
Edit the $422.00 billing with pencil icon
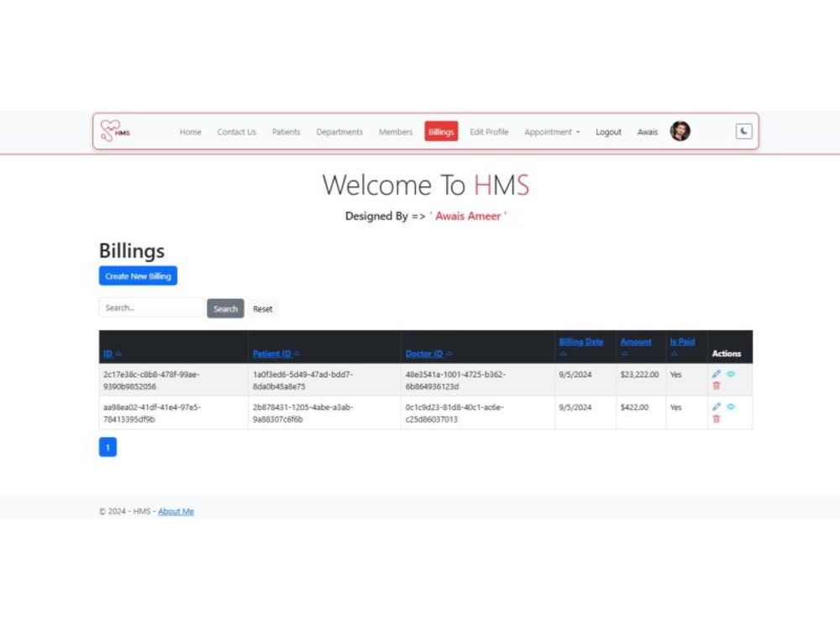(x=717, y=407)
